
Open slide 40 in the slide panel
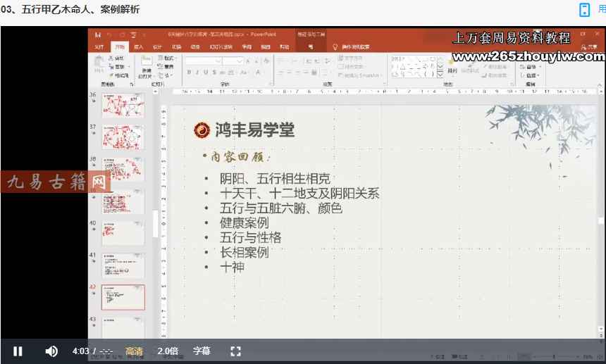[123, 233]
